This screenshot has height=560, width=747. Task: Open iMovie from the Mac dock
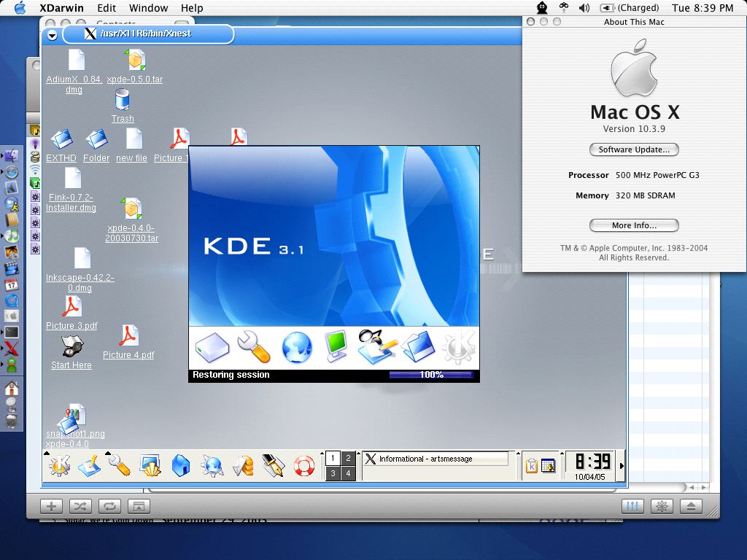pyautogui.click(x=12, y=268)
